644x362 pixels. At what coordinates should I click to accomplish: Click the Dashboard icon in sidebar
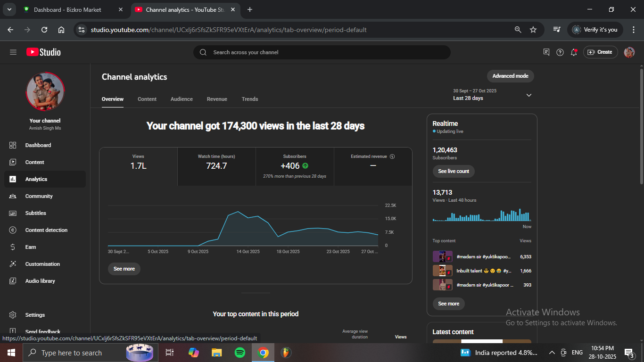coord(13,145)
